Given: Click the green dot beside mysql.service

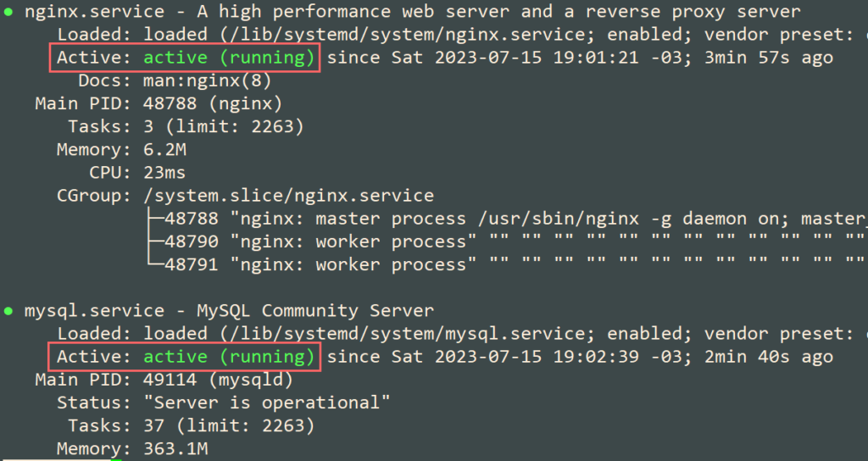Looking at the screenshot, I should tap(8, 312).
